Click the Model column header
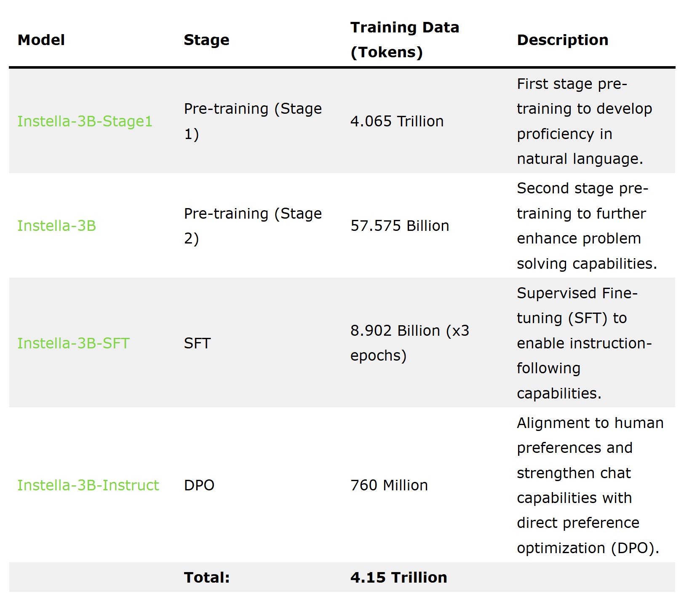Image resolution: width=700 pixels, height=610 pixels. [41, 40]
